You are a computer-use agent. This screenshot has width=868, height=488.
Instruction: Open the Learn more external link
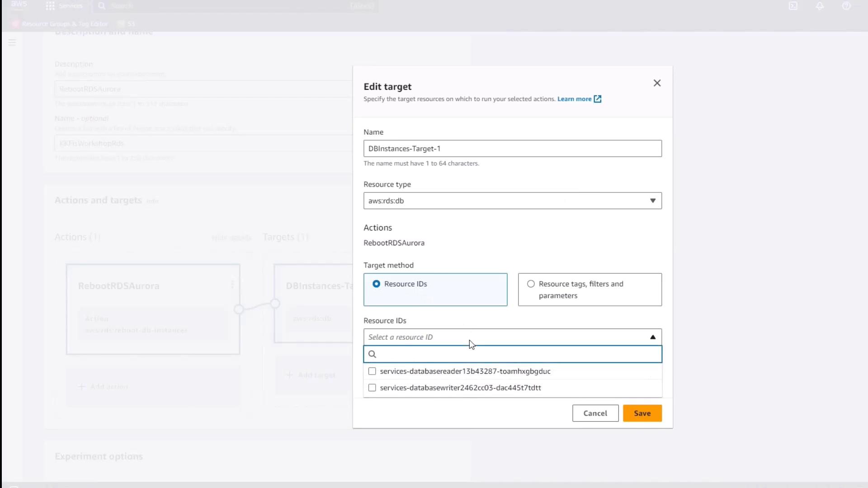574,99
